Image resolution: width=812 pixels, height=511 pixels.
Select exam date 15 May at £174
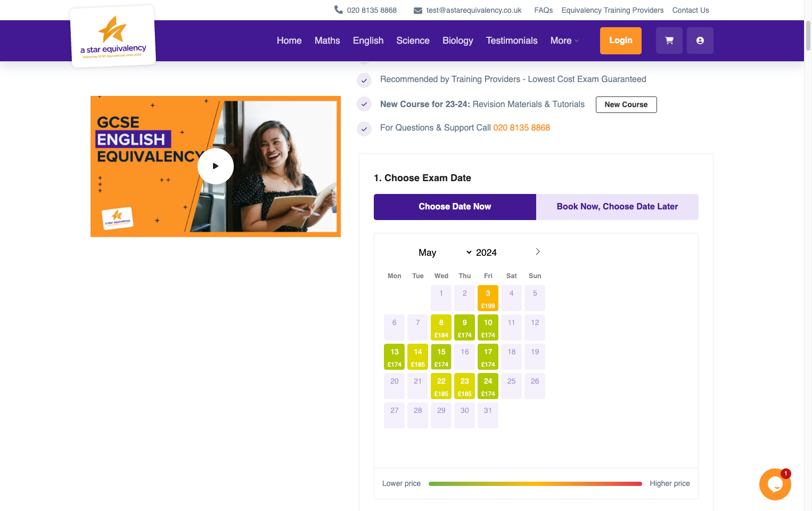tap(441, 356)
